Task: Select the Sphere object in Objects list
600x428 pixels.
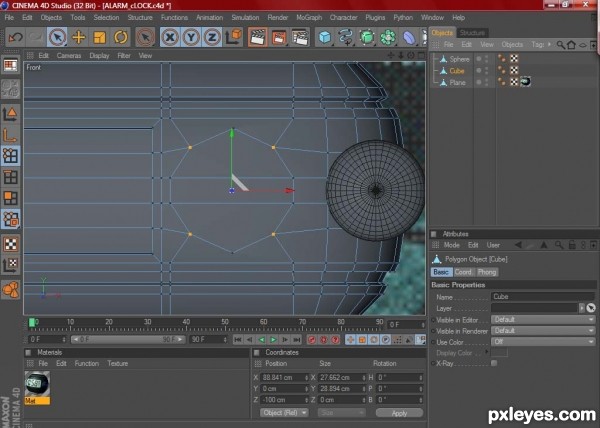Action: pos(459,59)
